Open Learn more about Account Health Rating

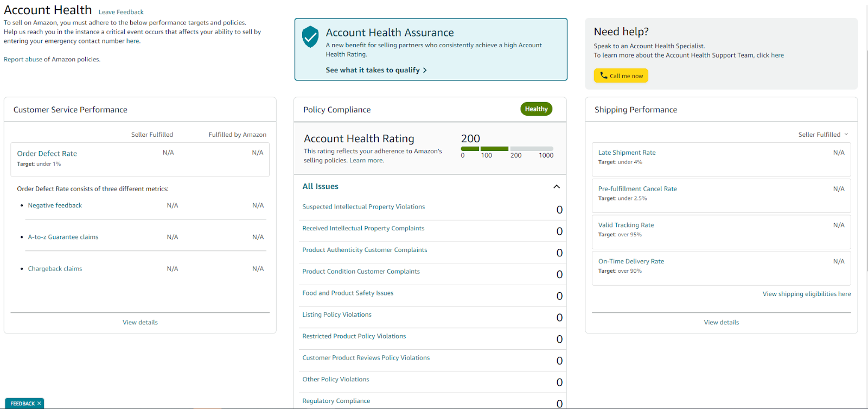click(366, 161)
